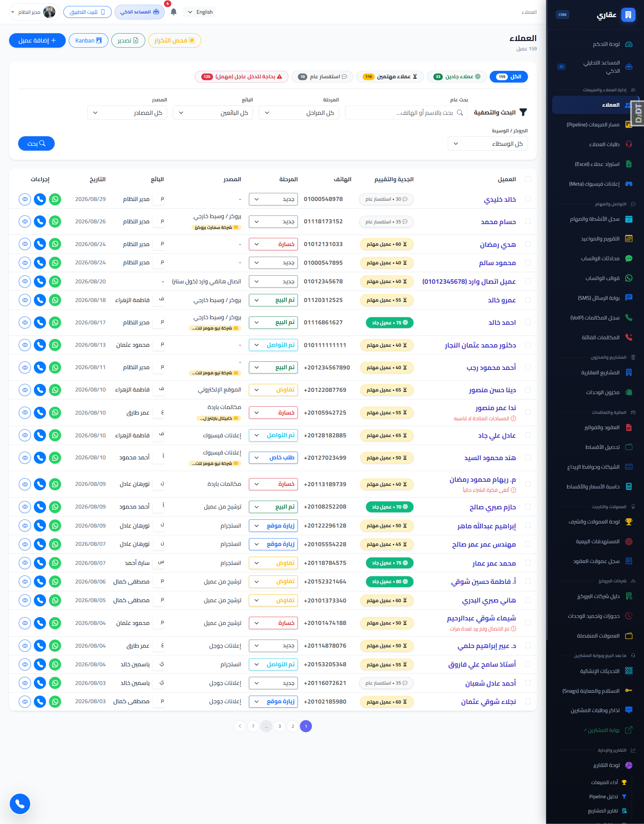Click the Kanban view button
The width and height of the screenshot is (644, 824).
pos(89,40)
